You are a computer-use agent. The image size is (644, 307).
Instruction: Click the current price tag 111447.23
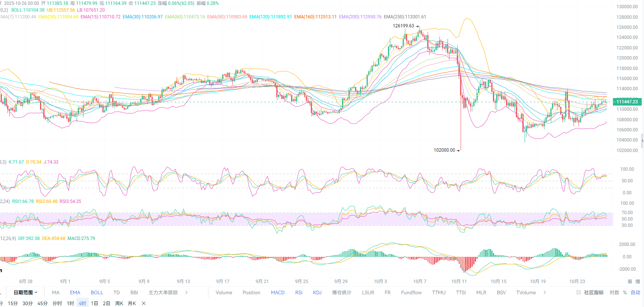click(x=627, y=102)
